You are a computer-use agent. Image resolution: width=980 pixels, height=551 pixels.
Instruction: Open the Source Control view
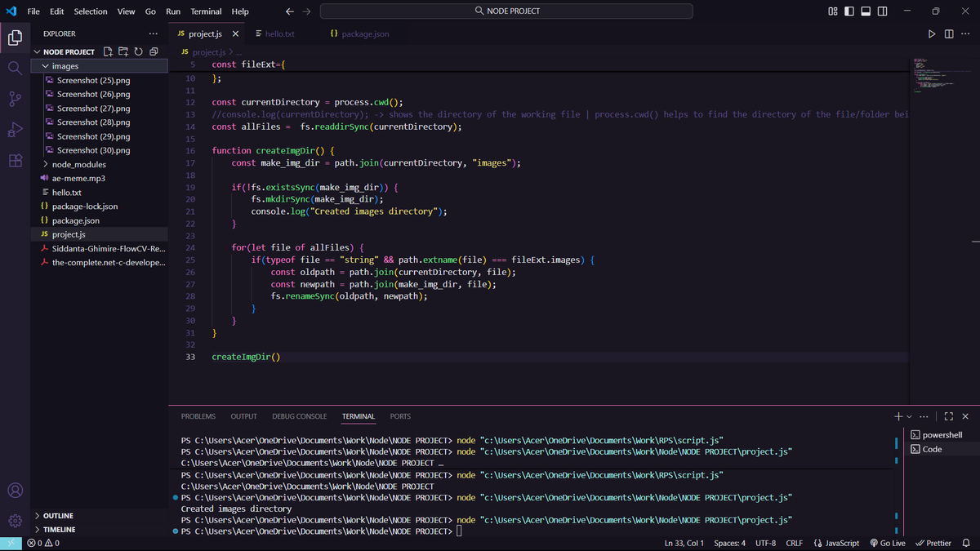pyautogui.click(x=15, y=99)
